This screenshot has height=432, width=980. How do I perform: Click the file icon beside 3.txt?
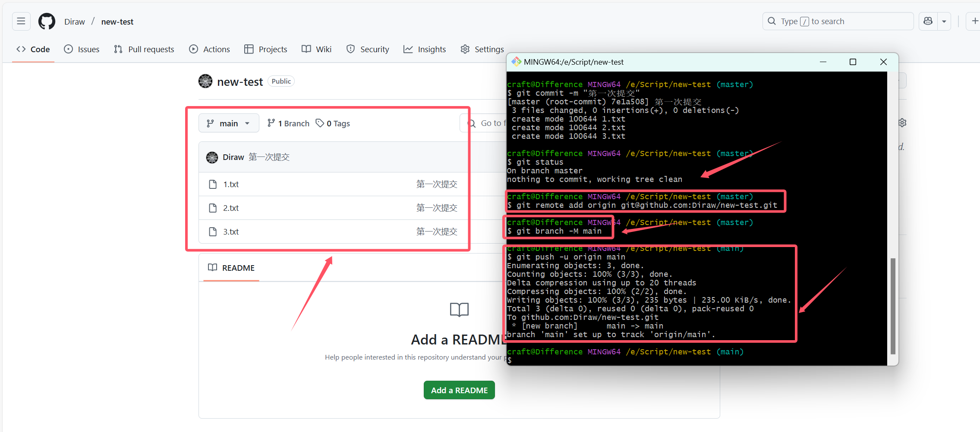pos(213,232)
